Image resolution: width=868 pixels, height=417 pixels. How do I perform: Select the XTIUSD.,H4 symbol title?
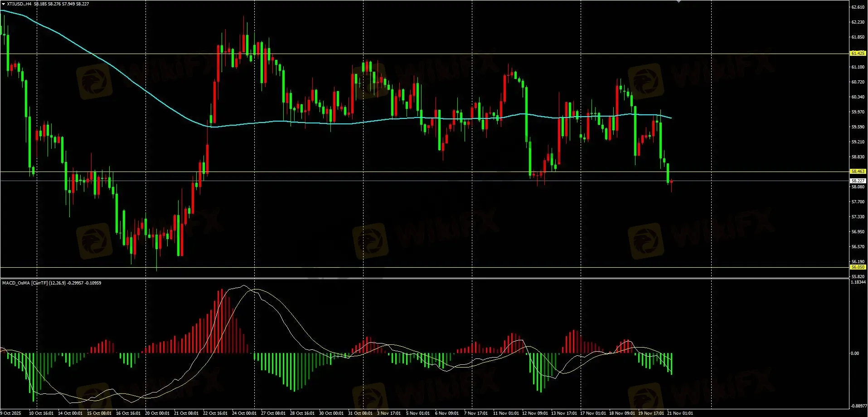(x=19, y=4)
